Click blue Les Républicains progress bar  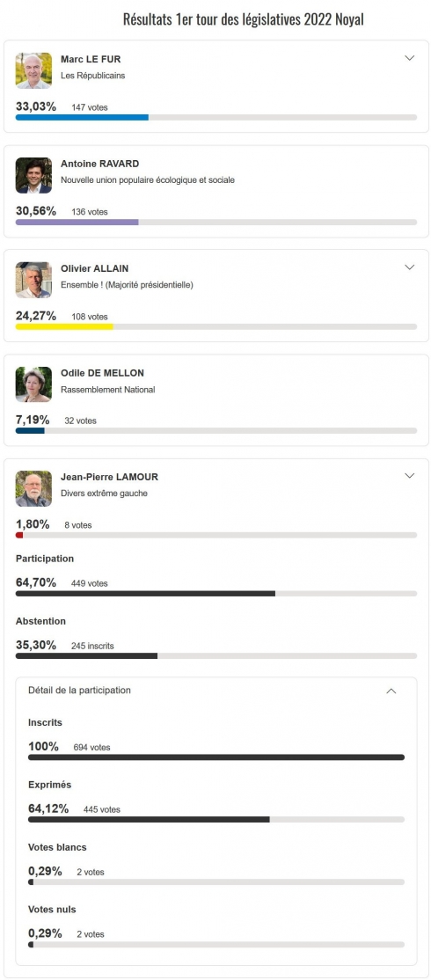216,118
